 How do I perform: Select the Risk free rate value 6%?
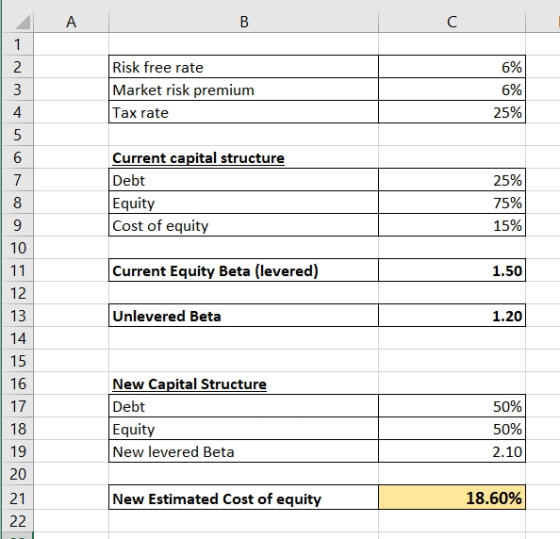tap(452, 67)
